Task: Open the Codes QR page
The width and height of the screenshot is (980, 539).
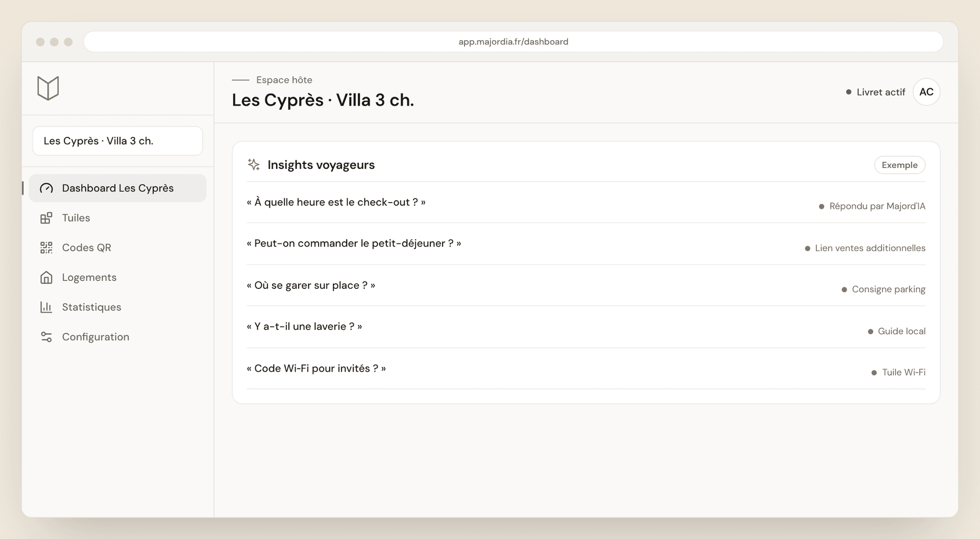Action: (x=118, y=248)
